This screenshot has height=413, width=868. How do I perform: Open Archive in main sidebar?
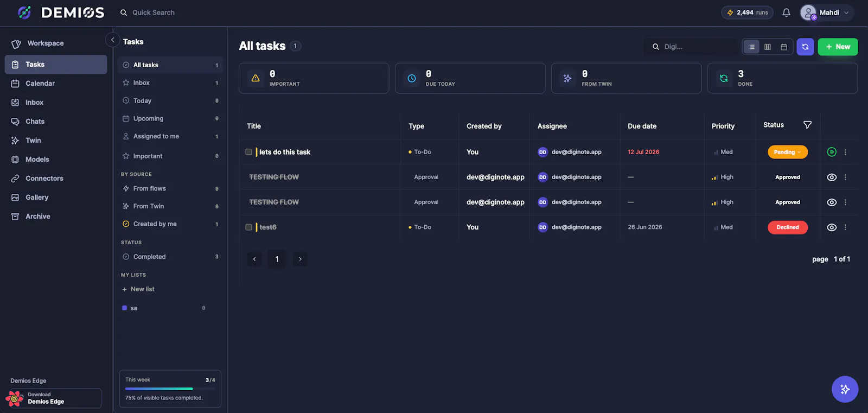56,217
